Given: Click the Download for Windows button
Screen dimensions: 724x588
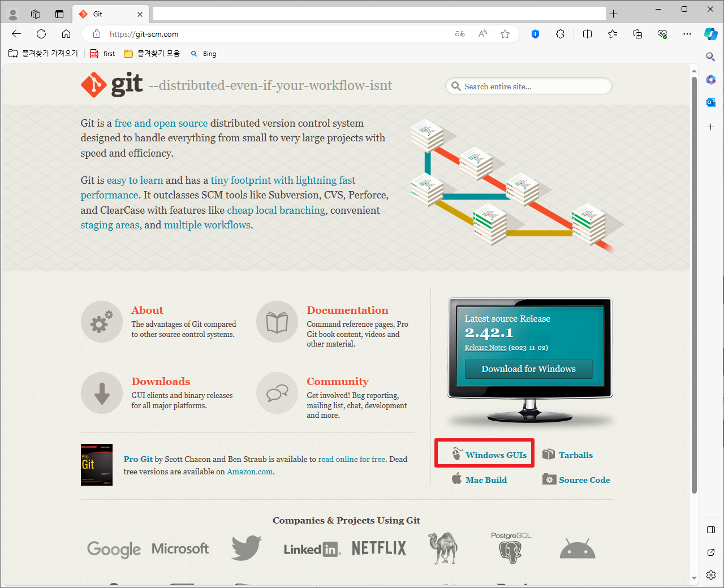Looking at the screenshot, I should click(x=529, y=369).
